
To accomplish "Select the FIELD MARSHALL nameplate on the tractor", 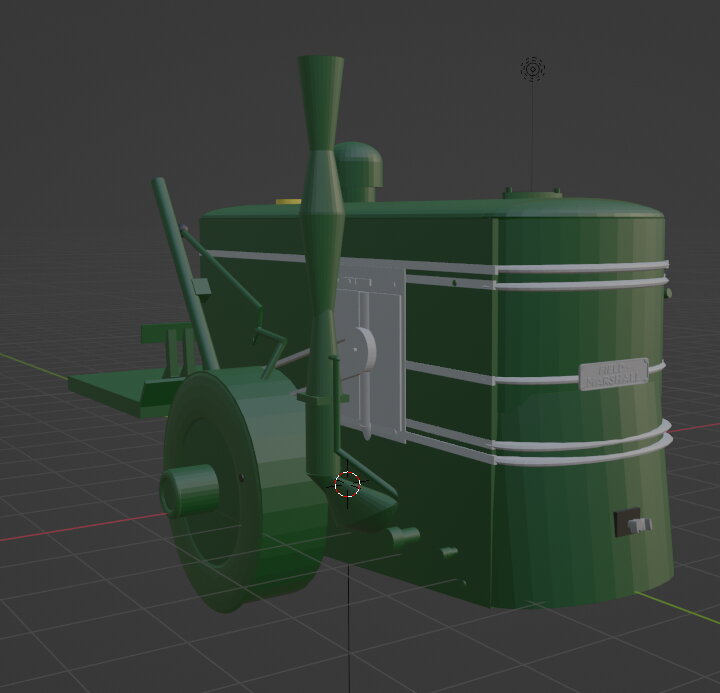I will click(614, 374).
